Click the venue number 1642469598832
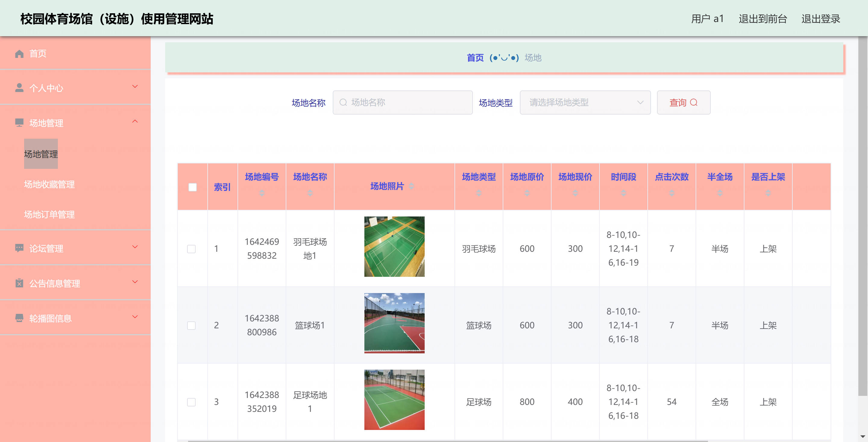Image resolution: width=868 pixels, height=442 pixels. click(x=262, y=248)
